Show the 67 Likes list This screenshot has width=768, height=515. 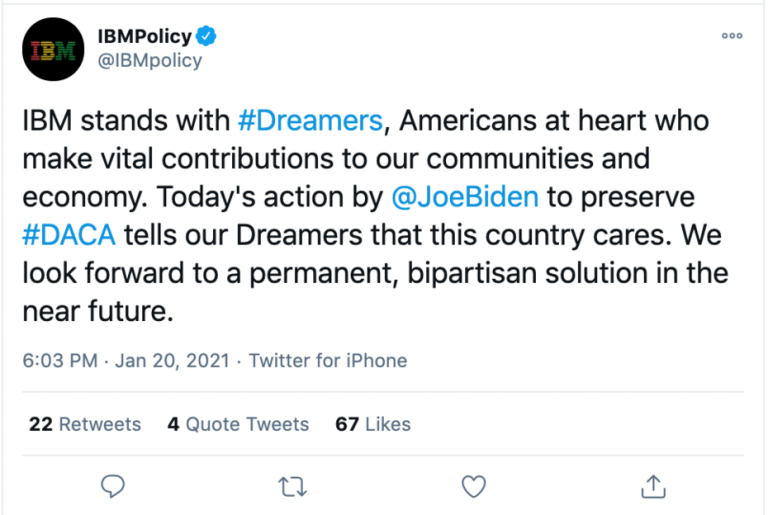pyautogui.click(x=373, y=424)
